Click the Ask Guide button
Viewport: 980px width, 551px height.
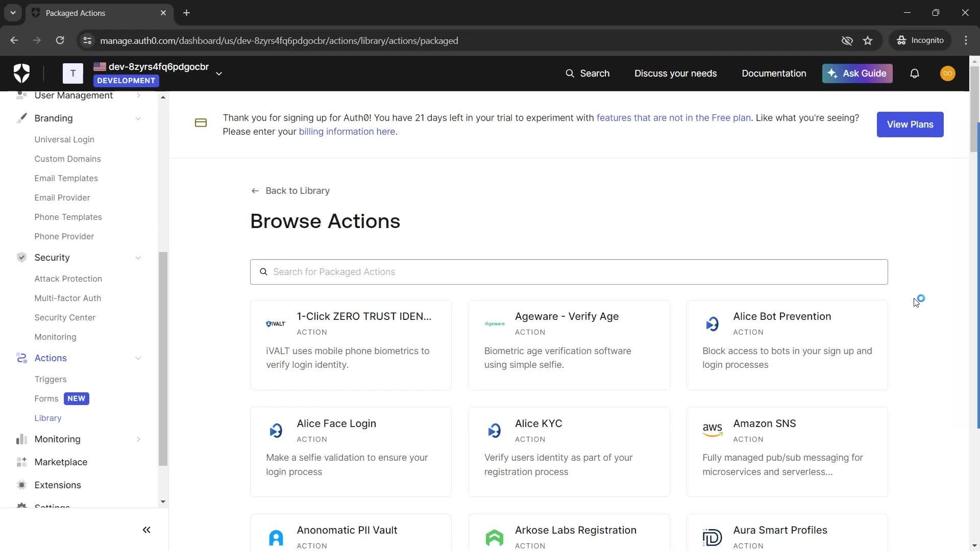coord(857,73)
